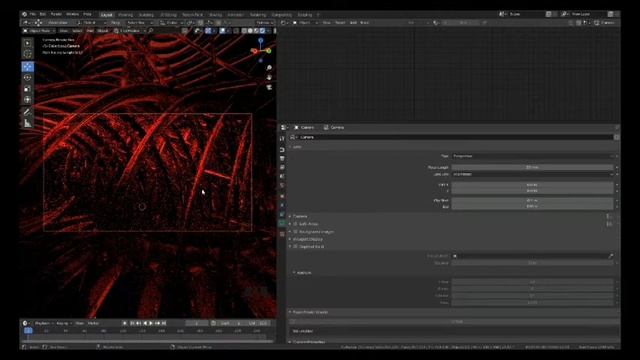Open the Scene properties tab icon
The width and height of the screenshot is (640, 360).
(282, 176)
